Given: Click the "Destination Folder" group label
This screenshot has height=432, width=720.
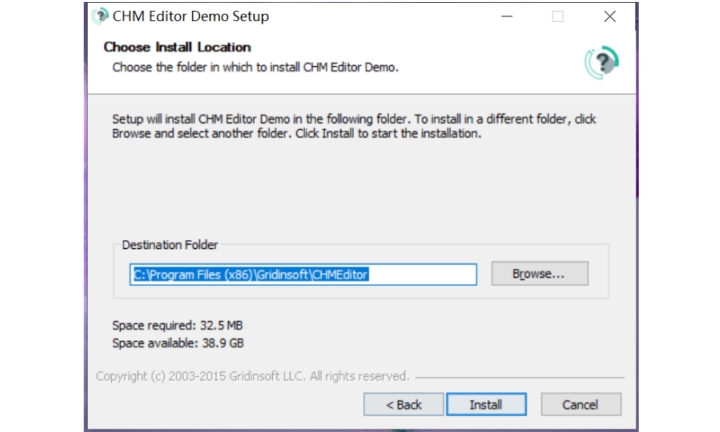Looking at the screenshot, I should 170,245.
